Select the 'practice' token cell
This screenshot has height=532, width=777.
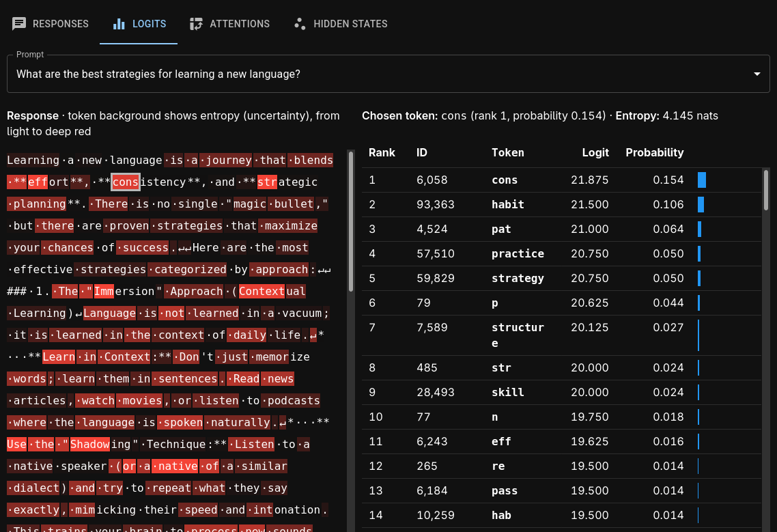point(518,254)
